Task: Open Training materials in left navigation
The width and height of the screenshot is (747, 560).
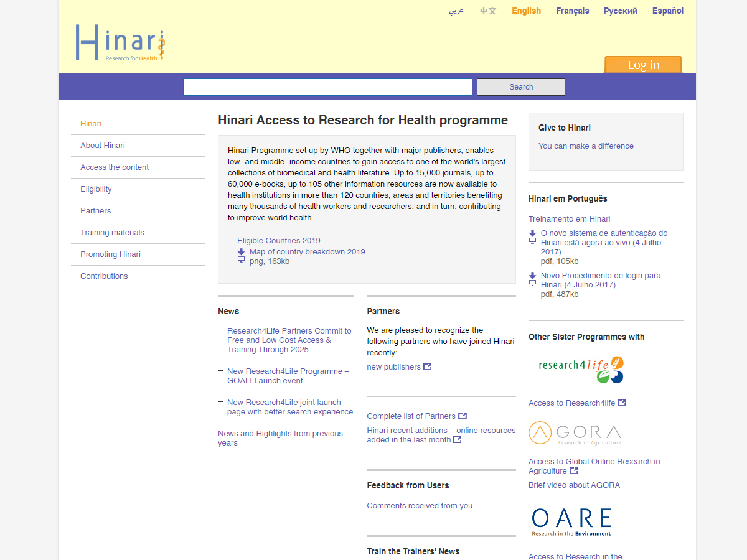Action: pyautogui.click(x=112, y=233)
